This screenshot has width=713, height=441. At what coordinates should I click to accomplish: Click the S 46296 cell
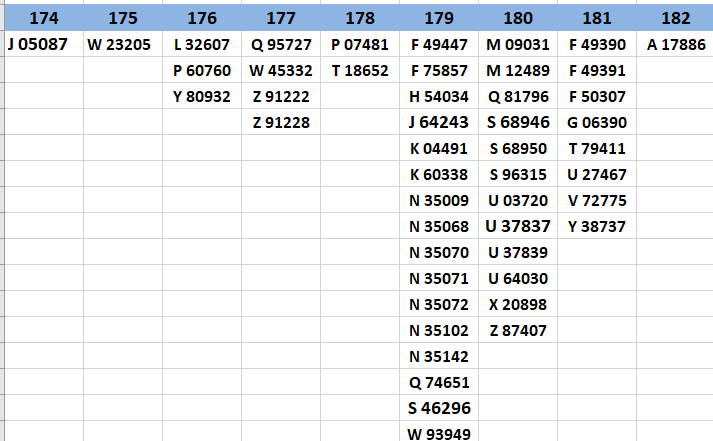click(439, 408)
